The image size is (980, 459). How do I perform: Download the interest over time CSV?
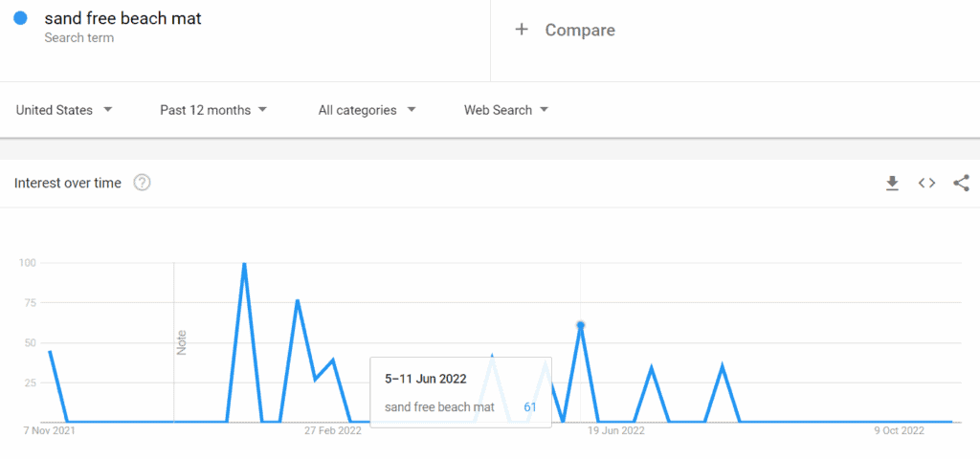pyautogui.click(x=892, y=183)
